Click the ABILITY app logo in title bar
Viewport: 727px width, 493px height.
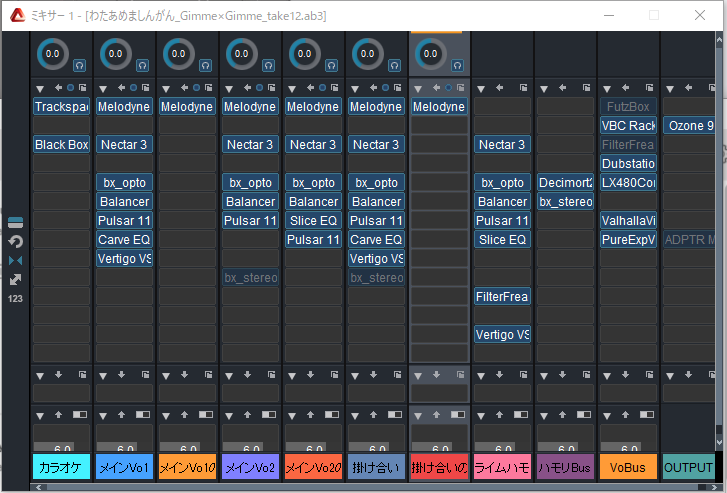pyautogui.click(x=18, y=16)
